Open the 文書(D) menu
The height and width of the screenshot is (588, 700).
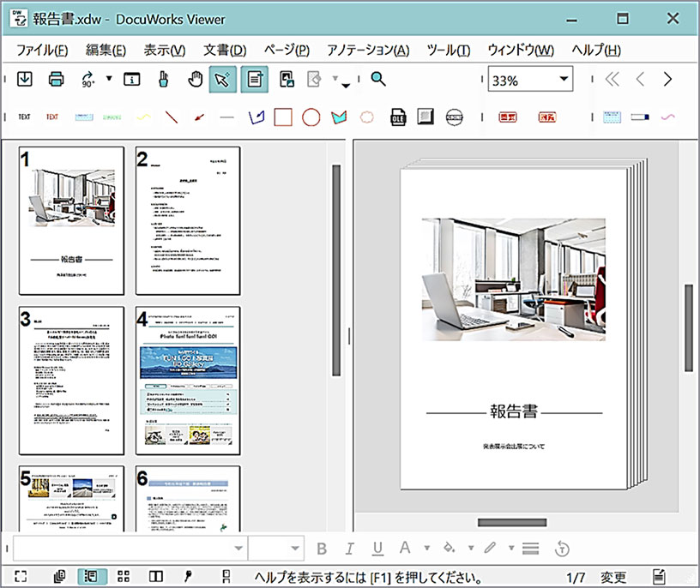pyautogui.click(x=225, y=50)
